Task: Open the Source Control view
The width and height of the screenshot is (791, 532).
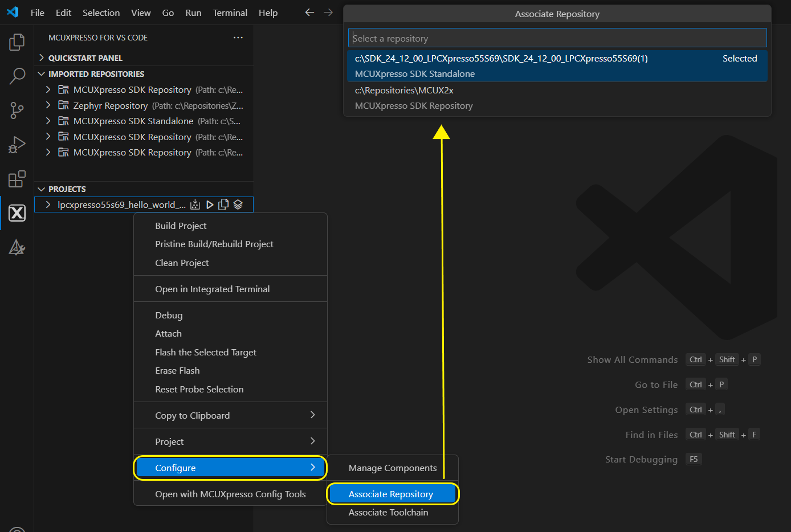Action: [17, 111]
